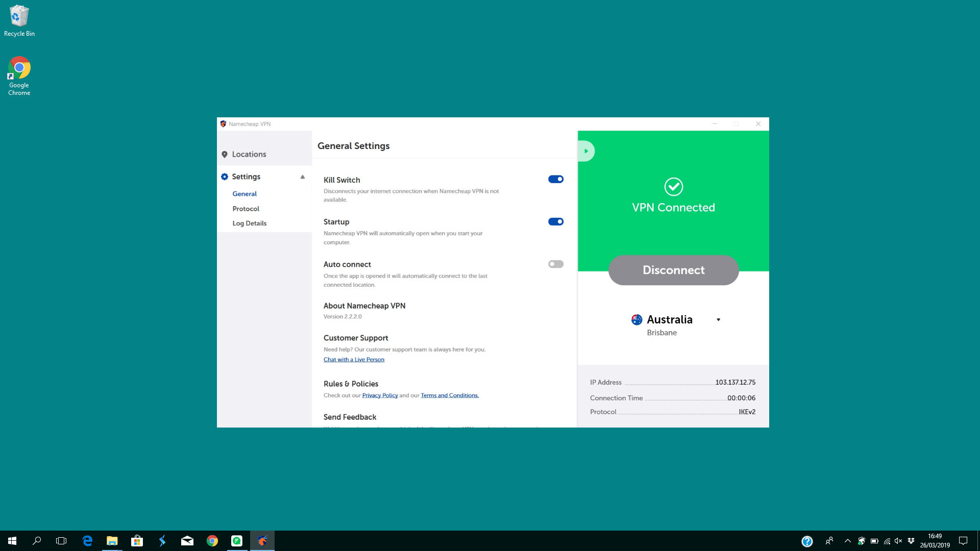The image size is (980, 551).
Task: Open the taskbar search icon
Action: tap(37, 541)
